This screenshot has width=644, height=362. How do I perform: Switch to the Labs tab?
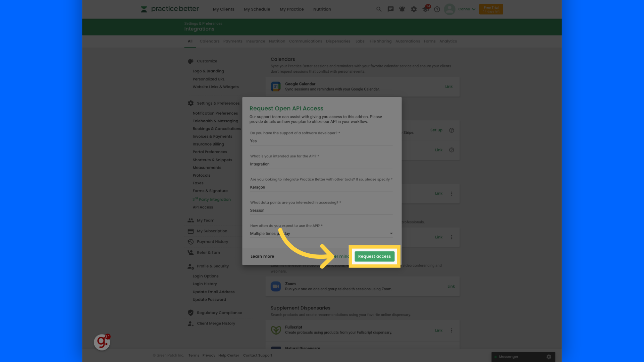tap(360, 41)
